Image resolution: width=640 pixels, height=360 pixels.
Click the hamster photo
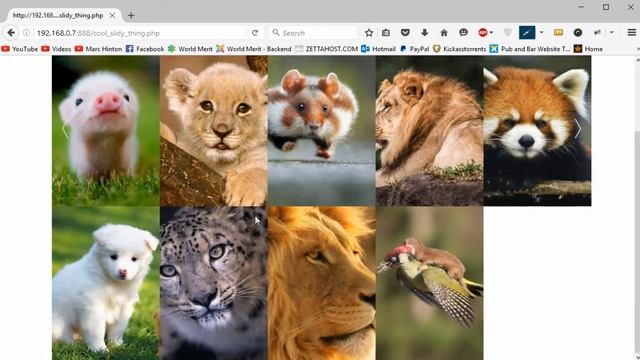pos(322,131)
